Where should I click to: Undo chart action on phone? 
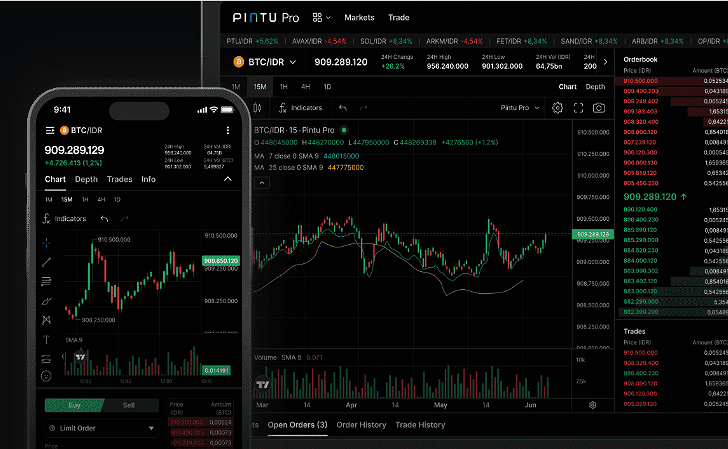click(104, 219)
